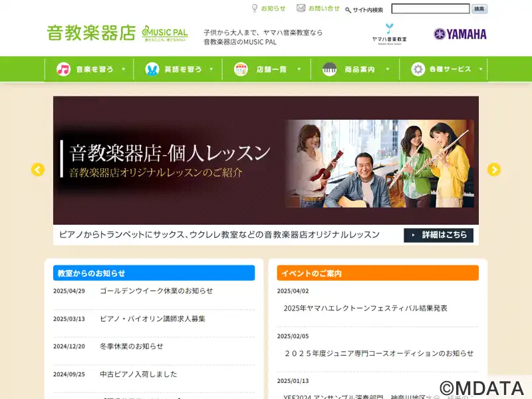Viewport: 532px width, 399px height.
Task: Open 冬季休業のお知らせ notice
Action: coord(132,346)
